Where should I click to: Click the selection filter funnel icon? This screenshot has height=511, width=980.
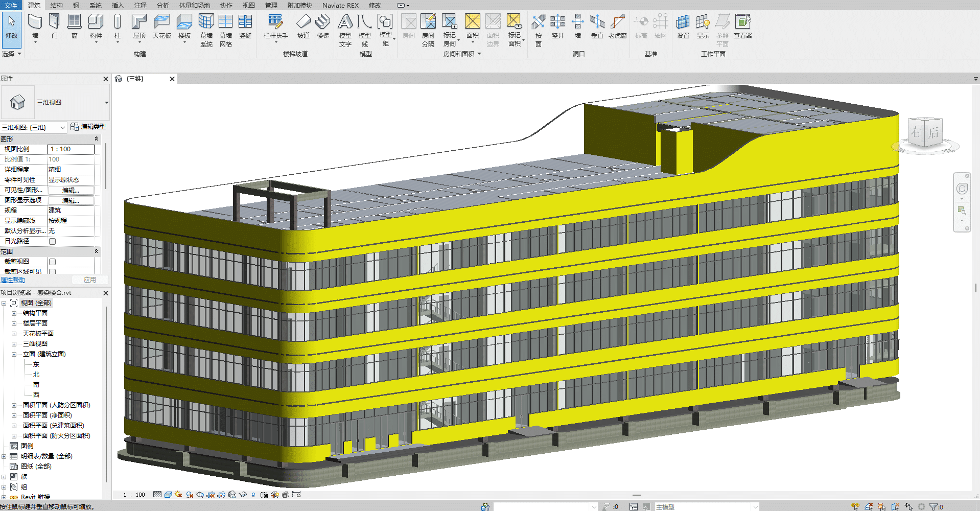[x=933, y=507]
